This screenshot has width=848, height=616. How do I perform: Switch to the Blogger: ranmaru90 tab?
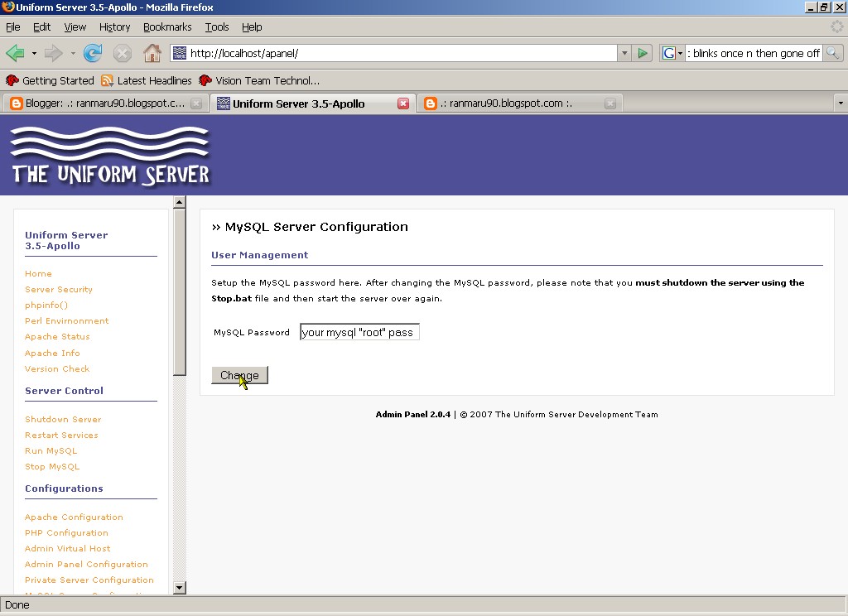(104, 103)
